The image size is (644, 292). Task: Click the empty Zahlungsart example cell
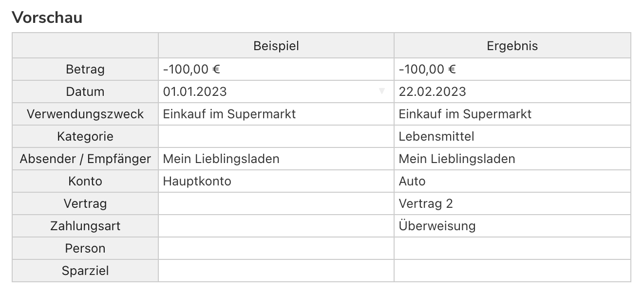click(x=276, y=226)
